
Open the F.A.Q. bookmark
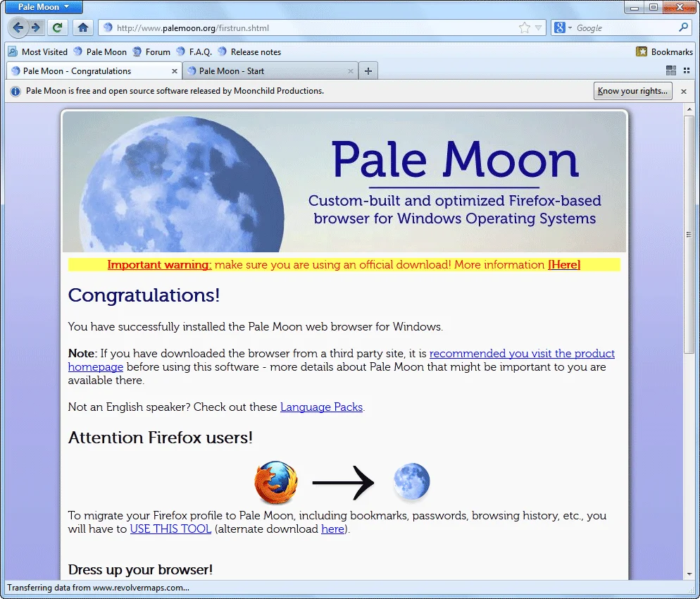(x=194, y=52)
